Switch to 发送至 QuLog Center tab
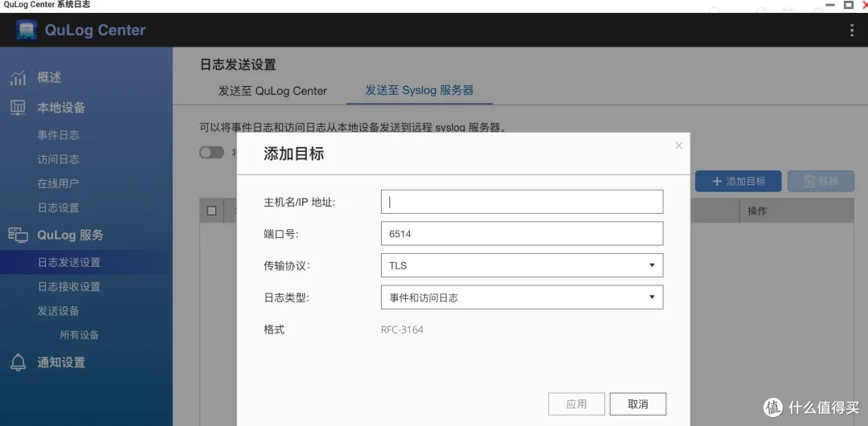This screenshot has width=868, height=426. point(272,91)
